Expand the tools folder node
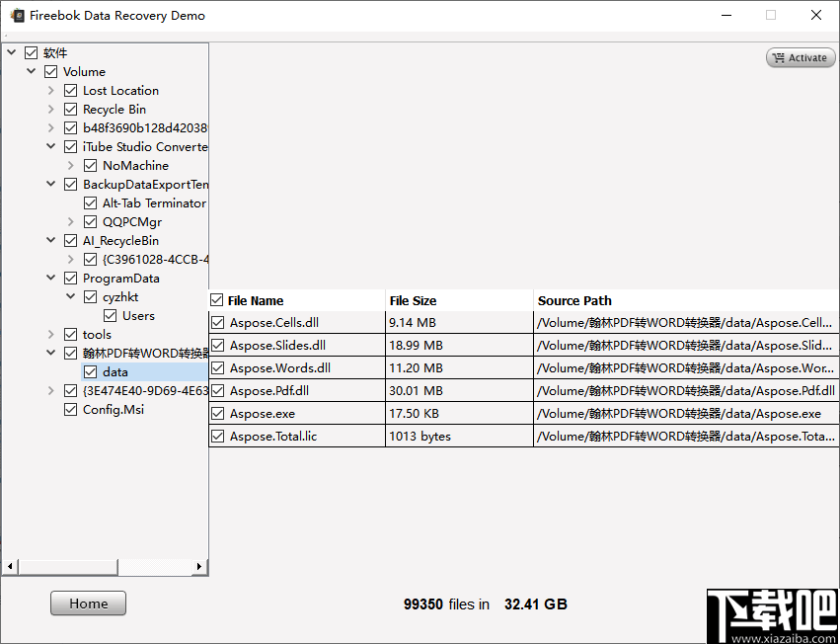 click(x=50, y=334)
